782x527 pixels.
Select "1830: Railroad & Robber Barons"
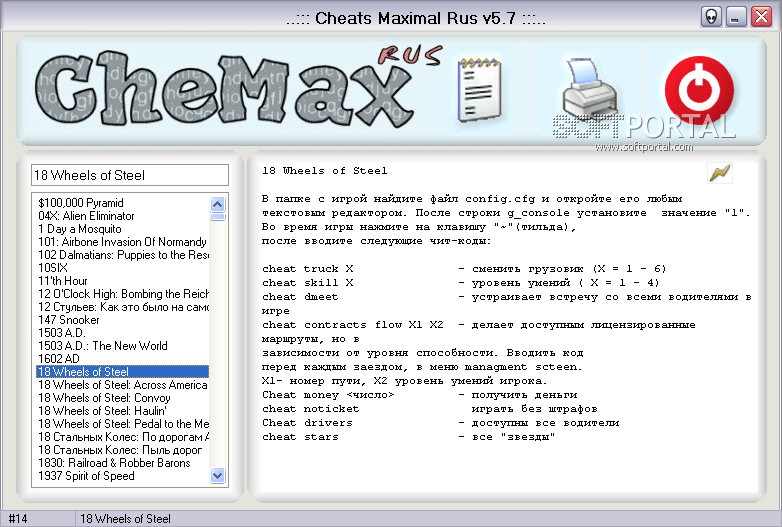click(123, 462)
